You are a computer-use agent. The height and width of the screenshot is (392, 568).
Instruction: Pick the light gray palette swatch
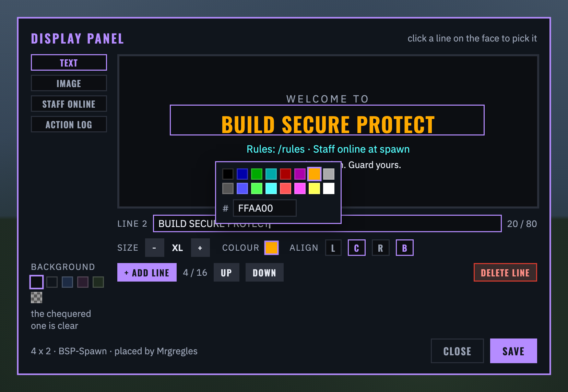point(329,174)
